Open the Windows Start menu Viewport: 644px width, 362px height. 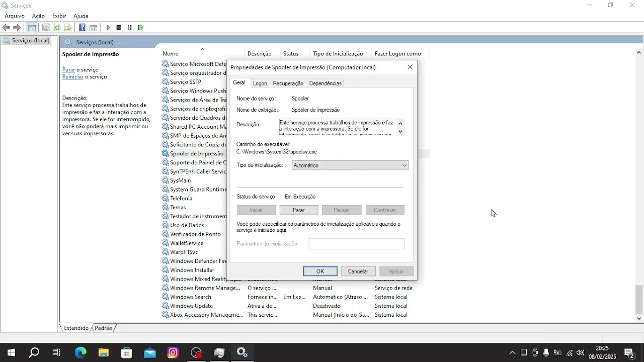pyautogui.click(x=11, y=353)
